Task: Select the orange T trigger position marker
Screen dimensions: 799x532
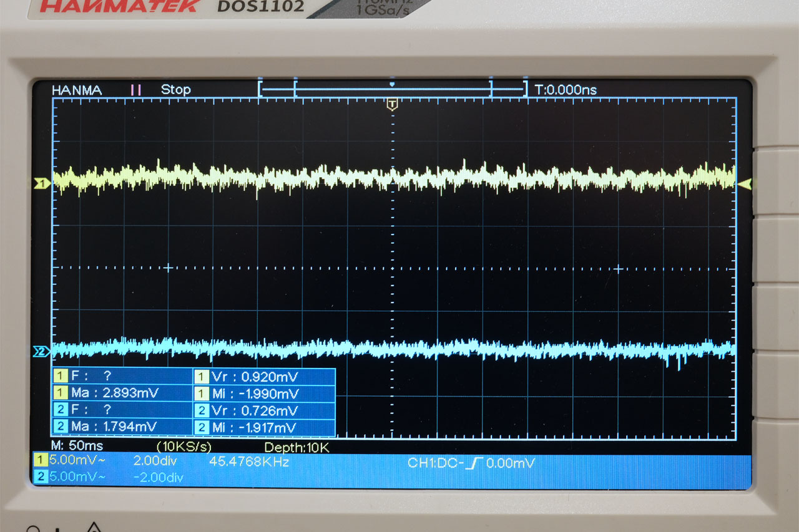Action: coord(392,105)
